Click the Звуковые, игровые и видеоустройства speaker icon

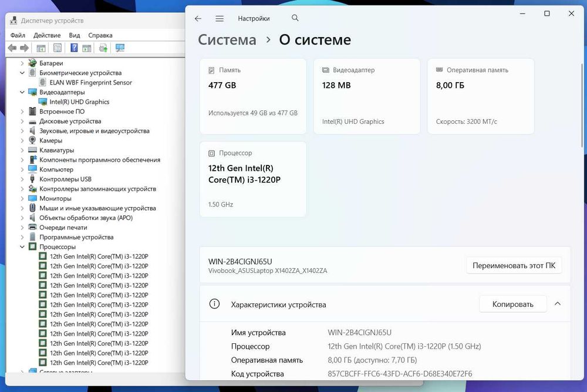click(x=32, y=131)
